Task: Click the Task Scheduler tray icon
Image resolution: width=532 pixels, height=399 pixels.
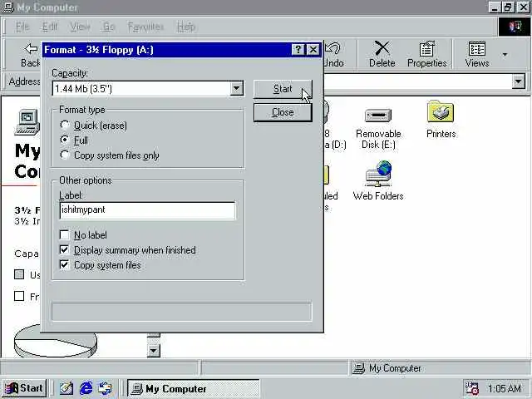Action: tap(471, 388)
